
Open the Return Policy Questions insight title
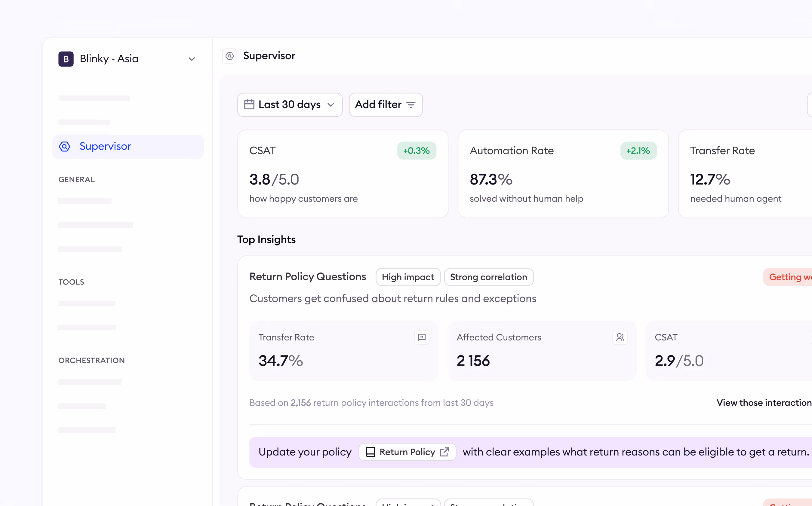tap(307, 277)
